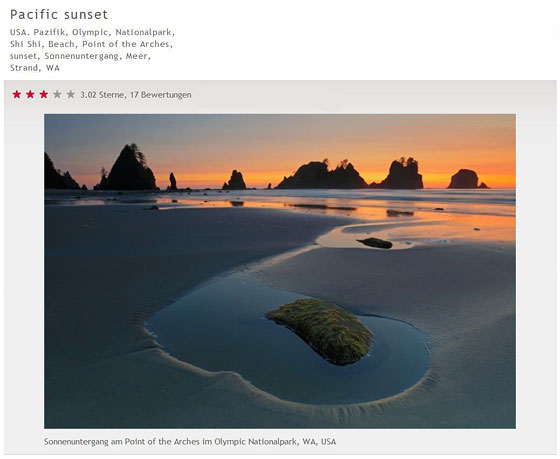560x459 pixels.
Task: Click the Nationalpark keyword
Action: click(143, 32)
